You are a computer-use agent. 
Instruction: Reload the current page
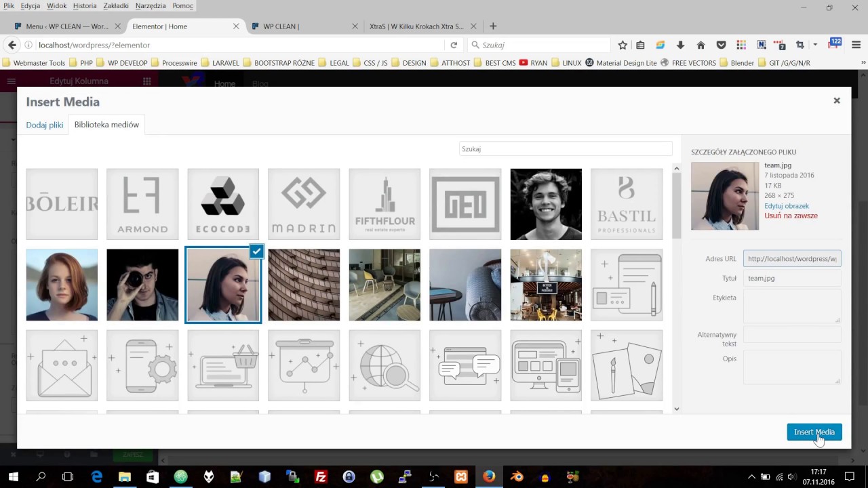click(454, 45)
